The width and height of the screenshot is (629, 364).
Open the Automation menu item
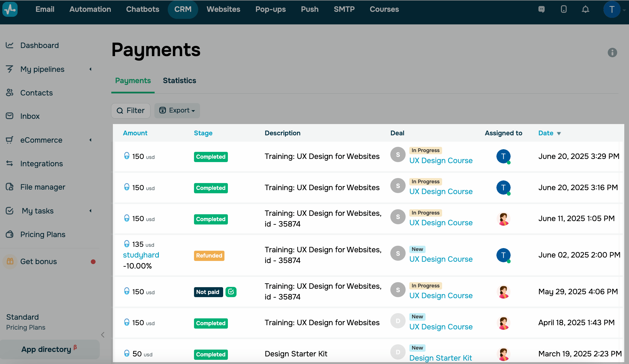[90, 9]
